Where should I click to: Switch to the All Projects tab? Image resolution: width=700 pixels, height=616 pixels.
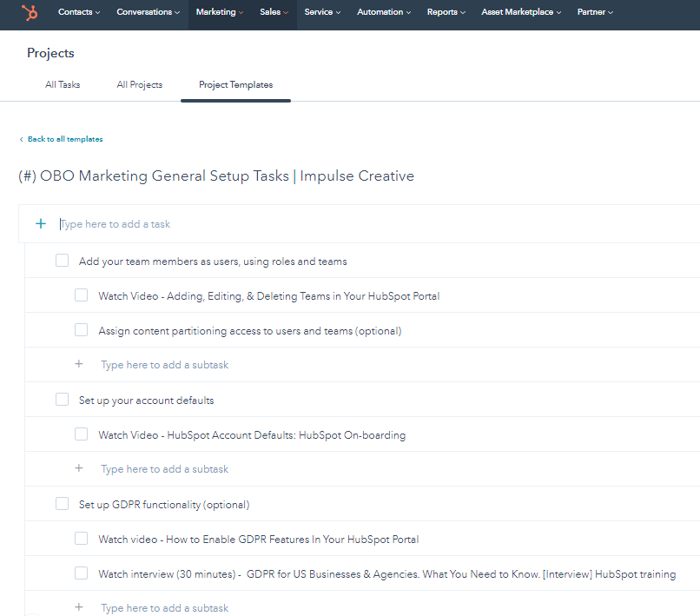[x=139, y=84]
